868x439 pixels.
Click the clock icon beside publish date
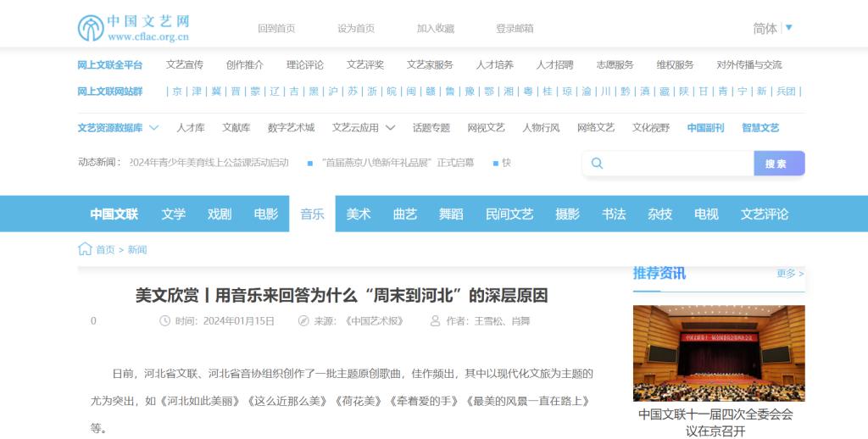(164, 321)
